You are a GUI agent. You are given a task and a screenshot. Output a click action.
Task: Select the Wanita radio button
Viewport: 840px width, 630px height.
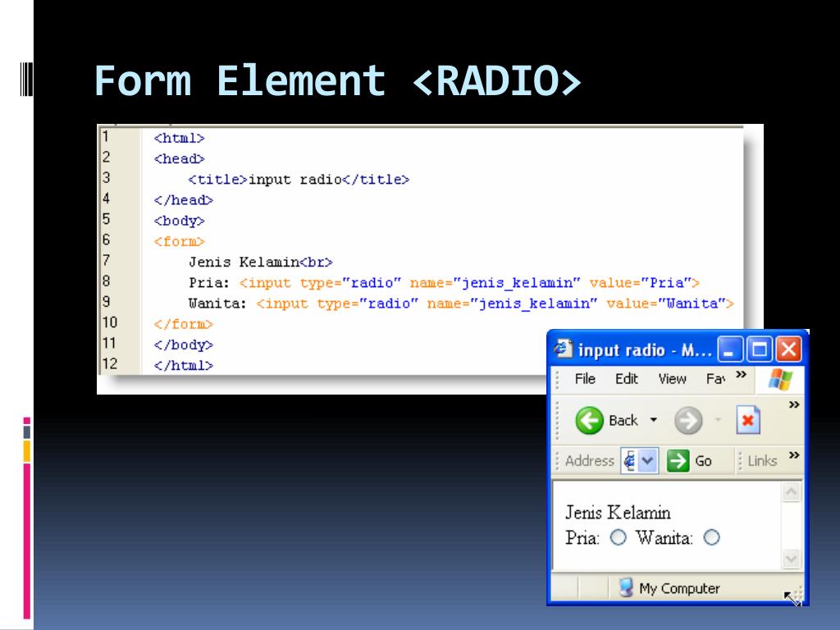pos(711,537)
